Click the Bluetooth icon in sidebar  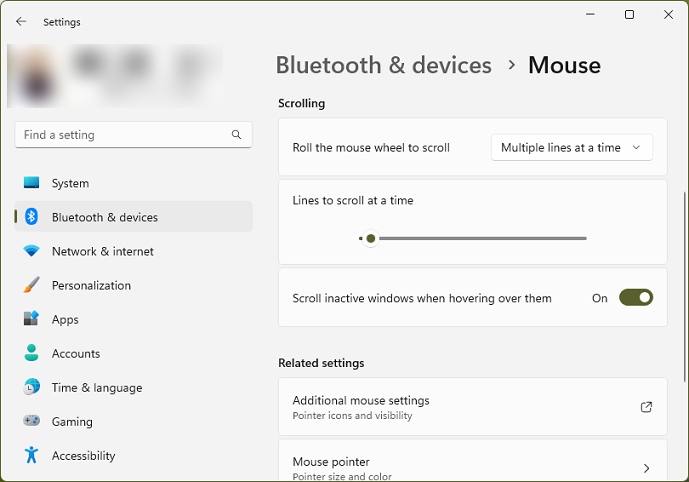click(31, 217)
